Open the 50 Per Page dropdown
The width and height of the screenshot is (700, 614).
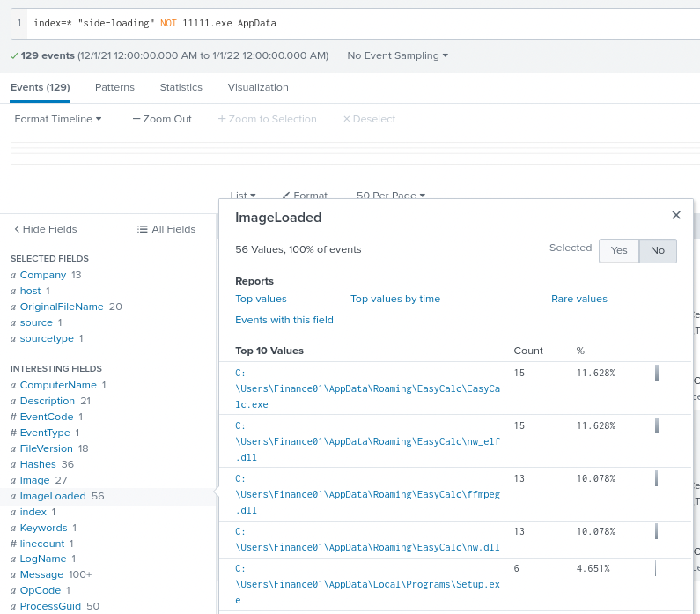[x=391, y=195]
